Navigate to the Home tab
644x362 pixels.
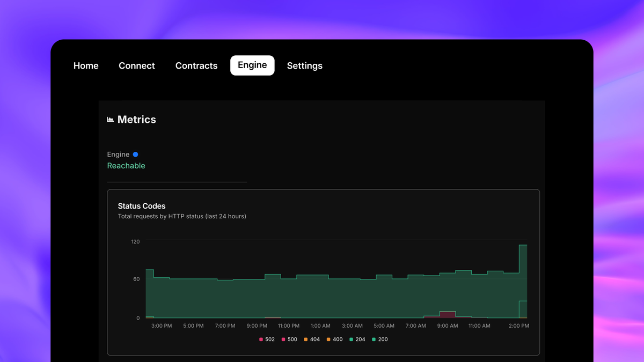coord(86,65)
